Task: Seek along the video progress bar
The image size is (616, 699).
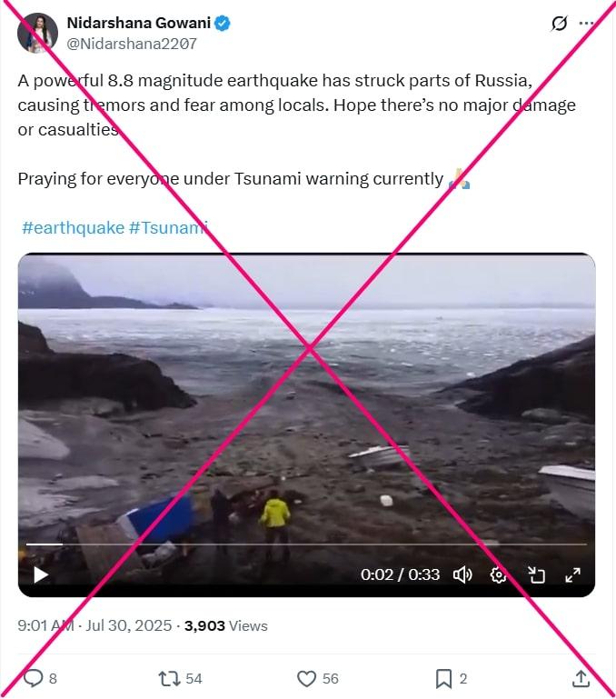Action: [x=307, y=544]
